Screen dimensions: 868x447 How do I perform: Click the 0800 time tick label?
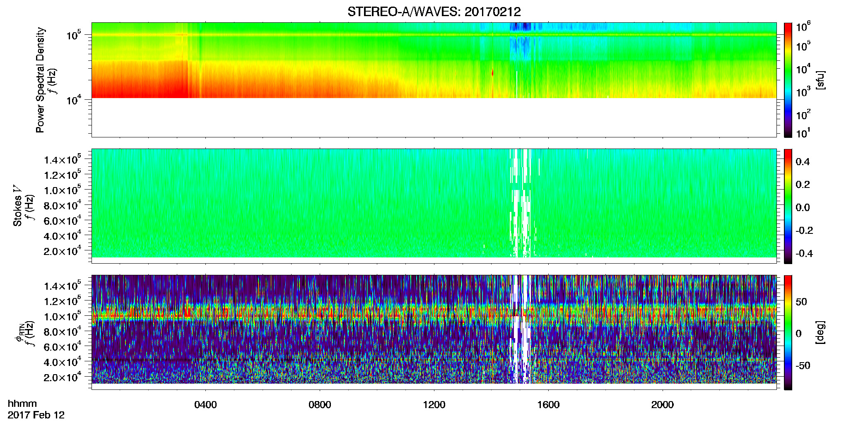[320, 405]
